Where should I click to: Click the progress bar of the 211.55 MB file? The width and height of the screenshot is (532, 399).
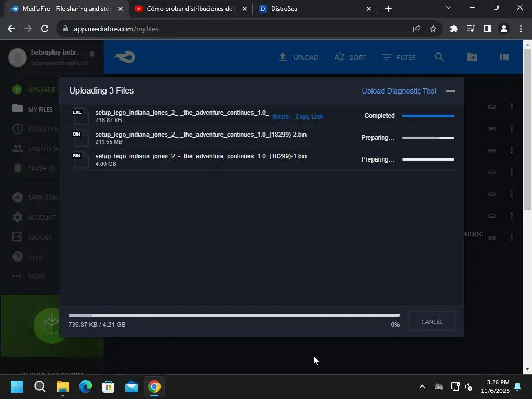pos(428,138)
